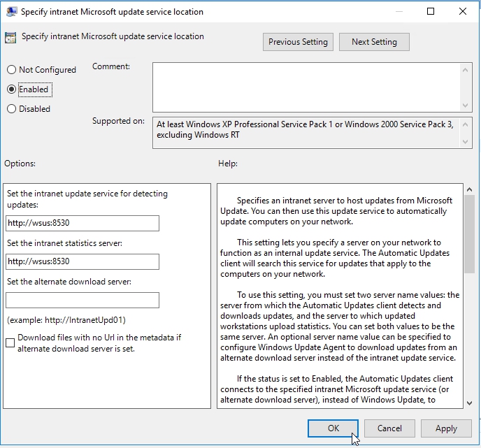Go to Previous Setting
481x448 pixels.
(x=298, y=42)
